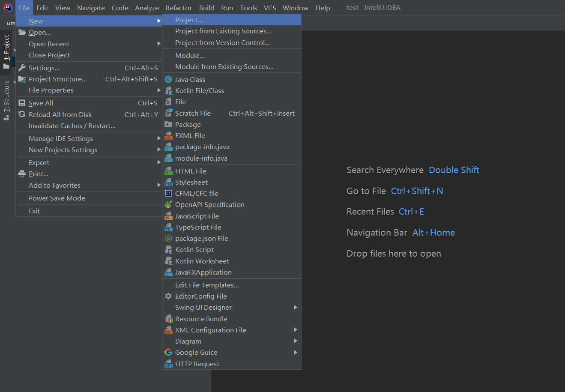Expand the Swing UI Designer submenu arrow

296,308
